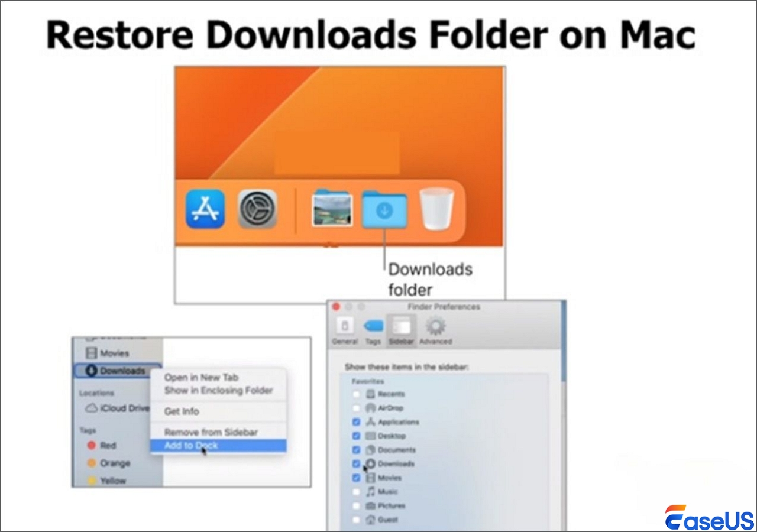757x532 pixels.
Task: Uncheck the Applications sidebar checkbox
Action: (x=356, y=422)
